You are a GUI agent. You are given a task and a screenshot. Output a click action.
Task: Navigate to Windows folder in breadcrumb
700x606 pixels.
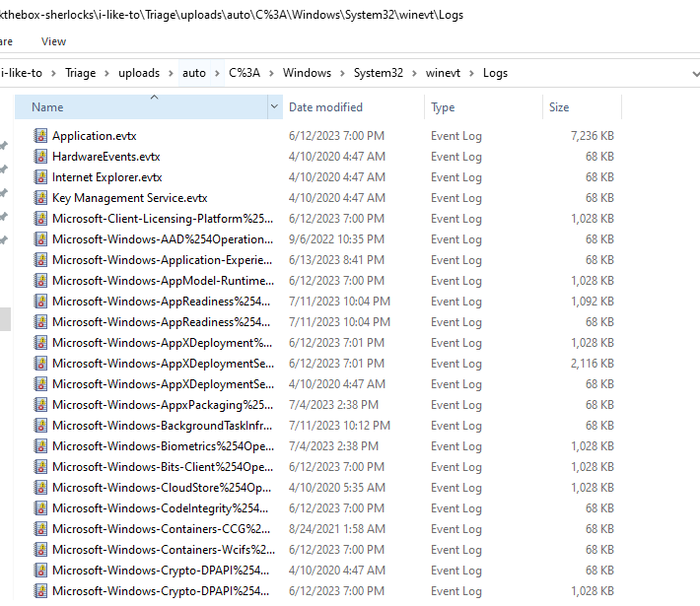click(307, 73)
